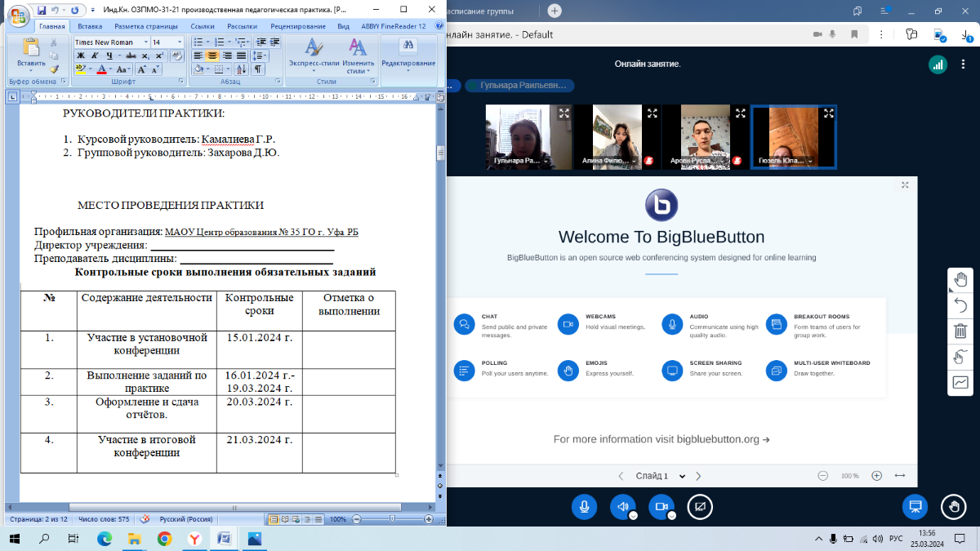Apply center alignment in Word
Viewport: 980px width, 551px height.
coord(212,56)
